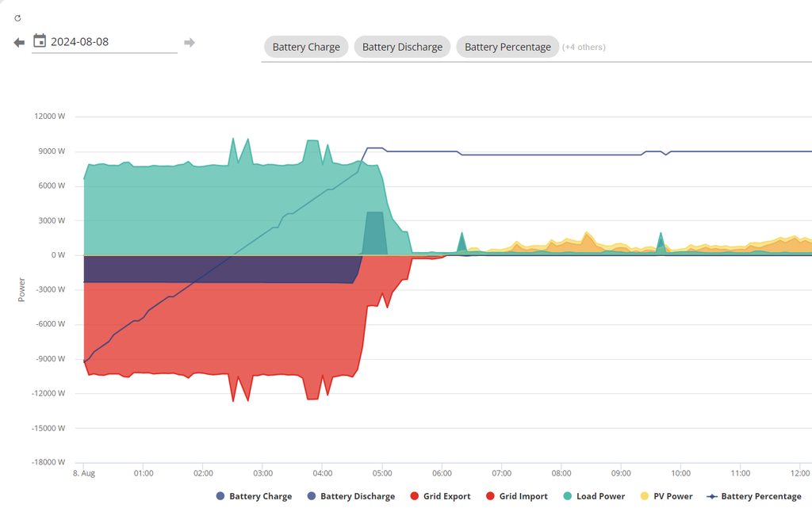Advance to next day with right arrow

pyautogui.click(x=189, y=42)
